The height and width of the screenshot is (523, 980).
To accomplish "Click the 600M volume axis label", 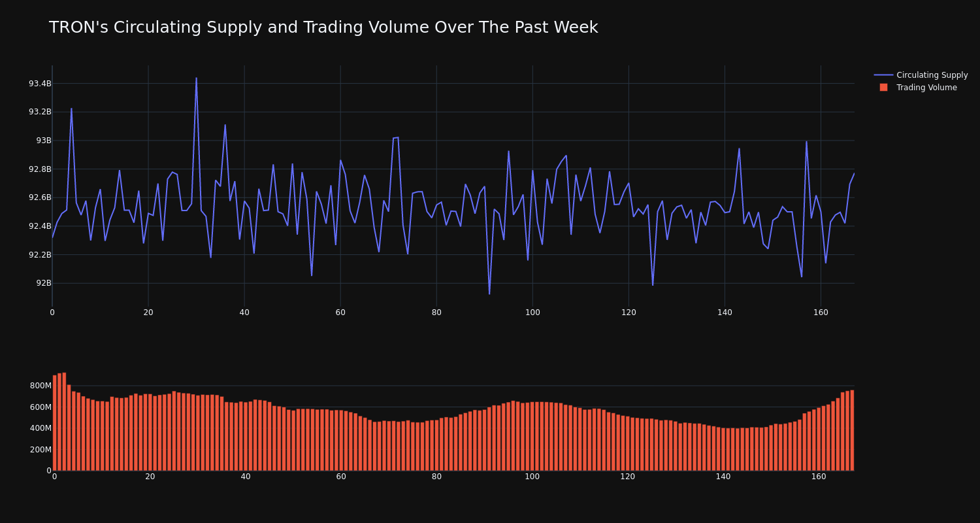I will pos(40,407).
